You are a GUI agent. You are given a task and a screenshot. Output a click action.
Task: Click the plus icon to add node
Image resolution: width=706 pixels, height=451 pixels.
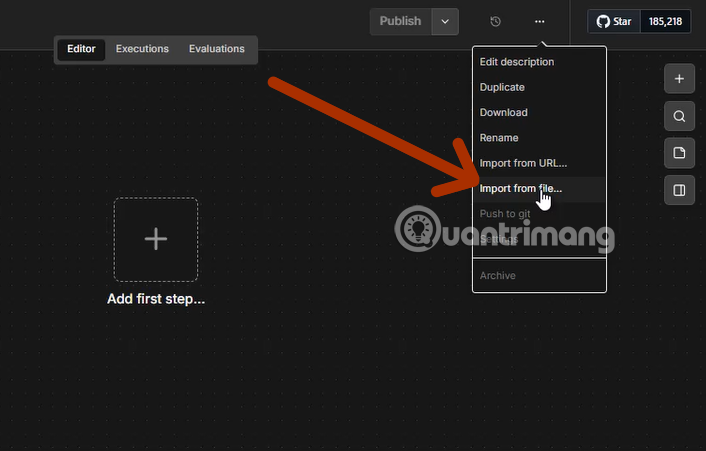[679, 79]
